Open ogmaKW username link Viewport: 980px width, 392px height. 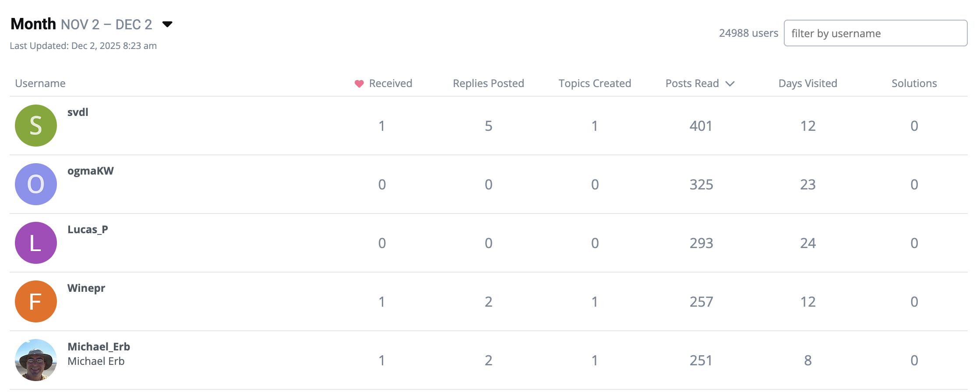coord(90,171)
